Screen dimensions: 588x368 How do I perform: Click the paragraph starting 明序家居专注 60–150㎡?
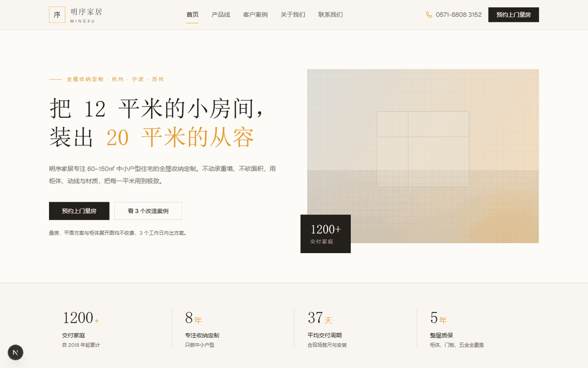coord(162,175)
